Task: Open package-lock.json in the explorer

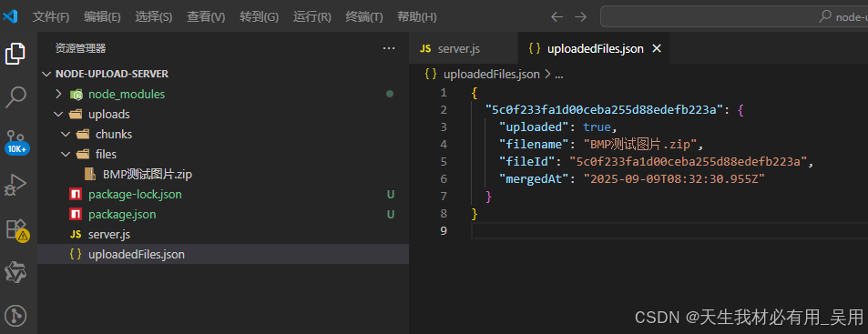Action: coord(135,195)
